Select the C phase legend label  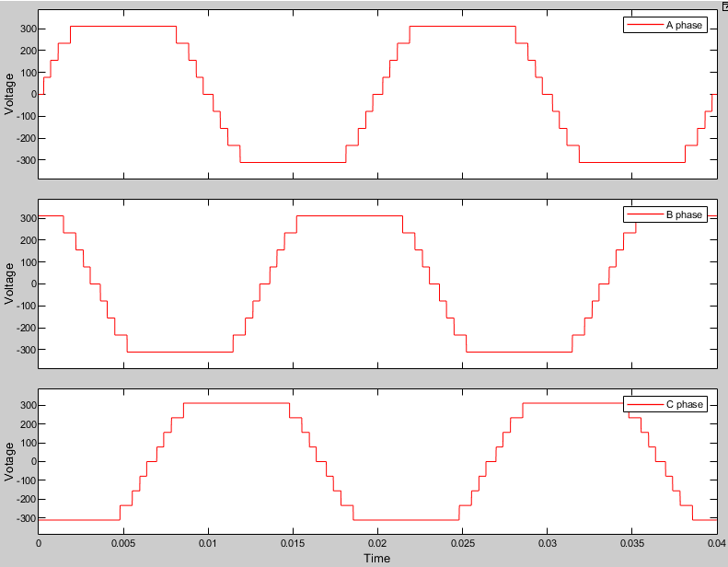point(684,404)
